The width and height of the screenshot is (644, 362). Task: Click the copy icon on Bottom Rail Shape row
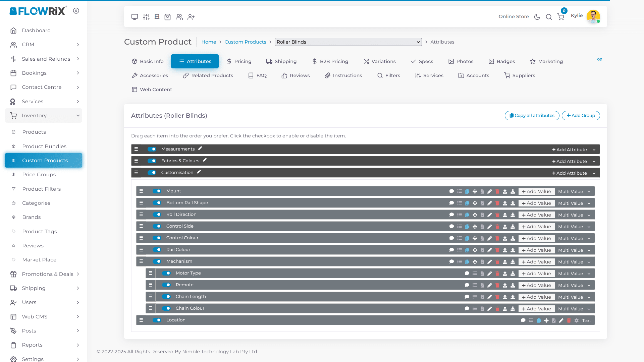click(467, 203)
